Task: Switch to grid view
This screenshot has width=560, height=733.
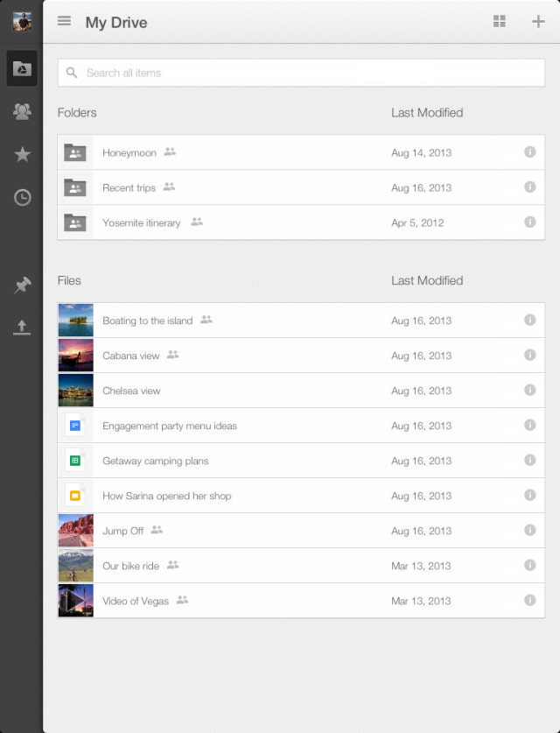Action: click(x=500, y=21)
